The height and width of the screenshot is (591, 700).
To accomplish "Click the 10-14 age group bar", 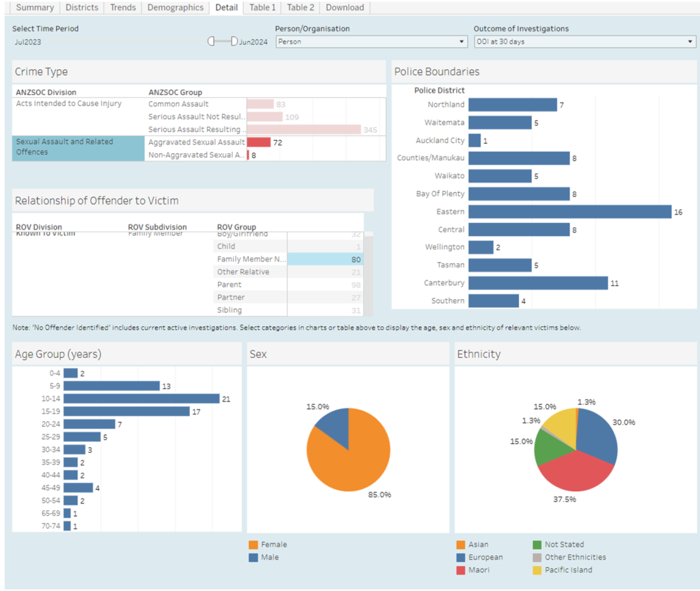I will point(142,399).
